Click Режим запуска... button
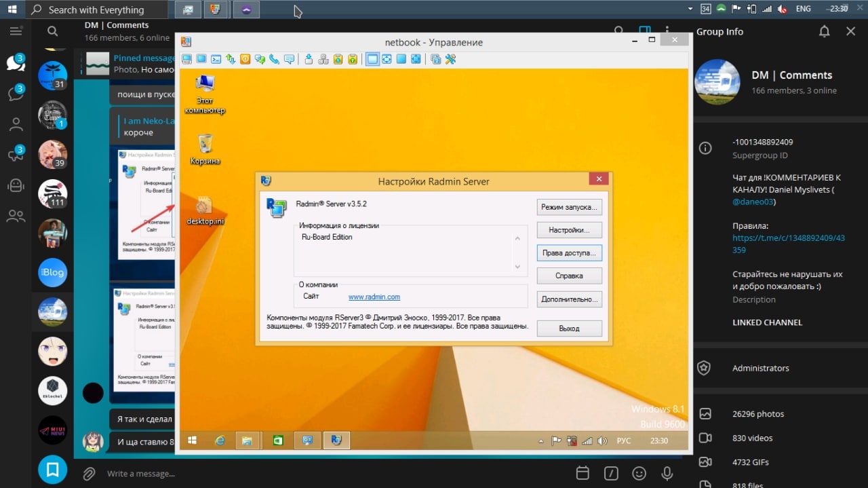Image resolution: width=868 pixels, height=488 pixels. tap(569, 207)
